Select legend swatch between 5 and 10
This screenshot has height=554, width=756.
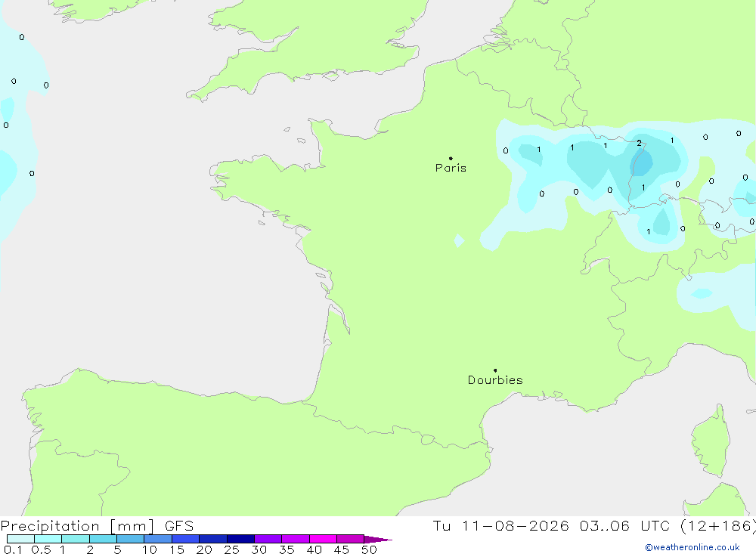131,539
